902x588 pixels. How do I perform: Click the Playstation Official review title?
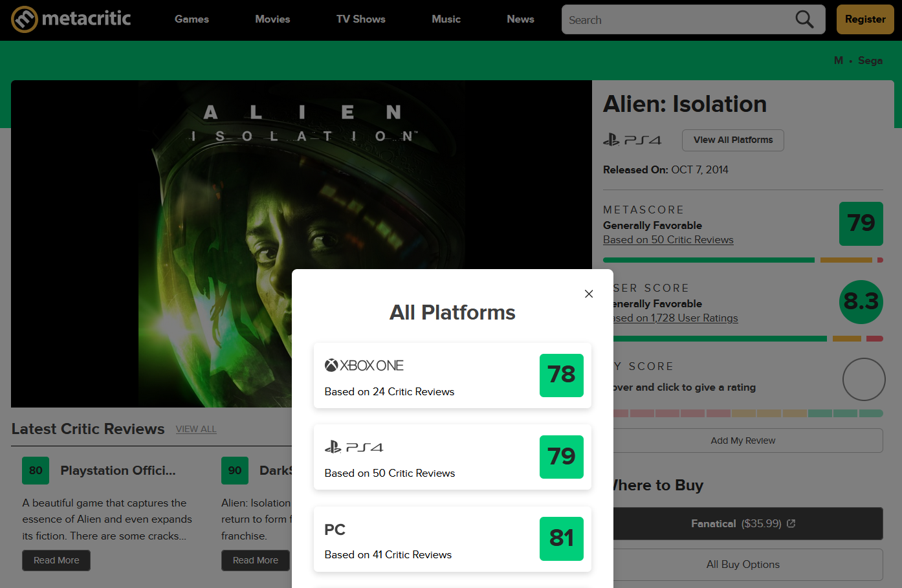coord(118,470)
